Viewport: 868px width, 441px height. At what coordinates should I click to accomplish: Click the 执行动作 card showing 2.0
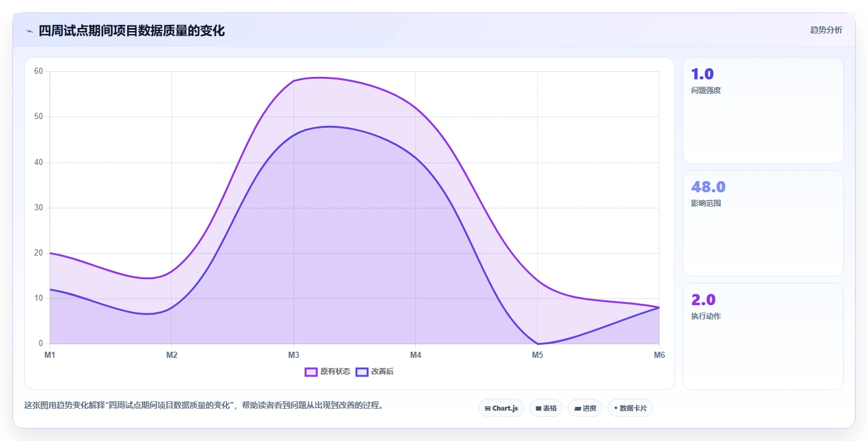coord(763,336)
